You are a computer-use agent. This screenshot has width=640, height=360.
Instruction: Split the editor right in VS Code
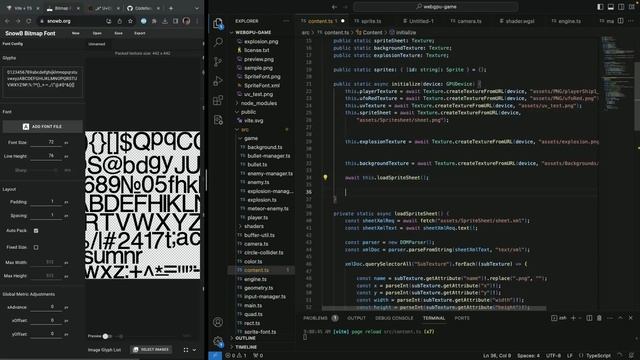620,21
